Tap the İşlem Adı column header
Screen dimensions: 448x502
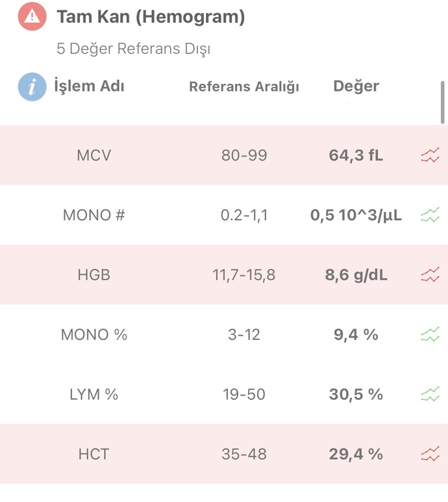(89, 86)
